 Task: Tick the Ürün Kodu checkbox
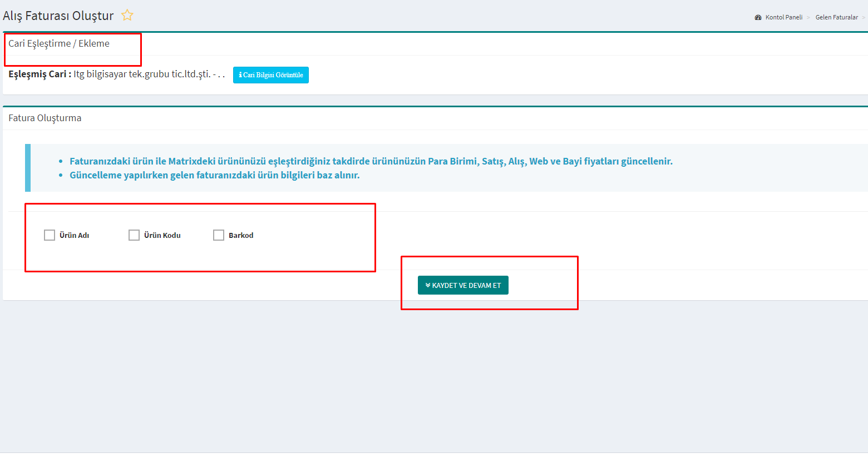tap(134, 235)
